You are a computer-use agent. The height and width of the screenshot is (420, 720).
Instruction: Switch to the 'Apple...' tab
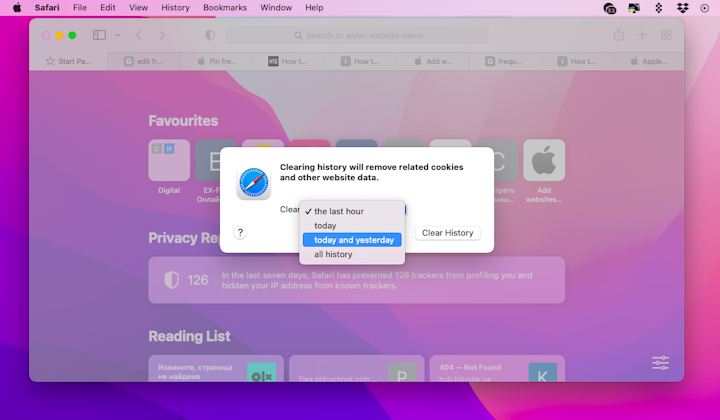[649, 61]
